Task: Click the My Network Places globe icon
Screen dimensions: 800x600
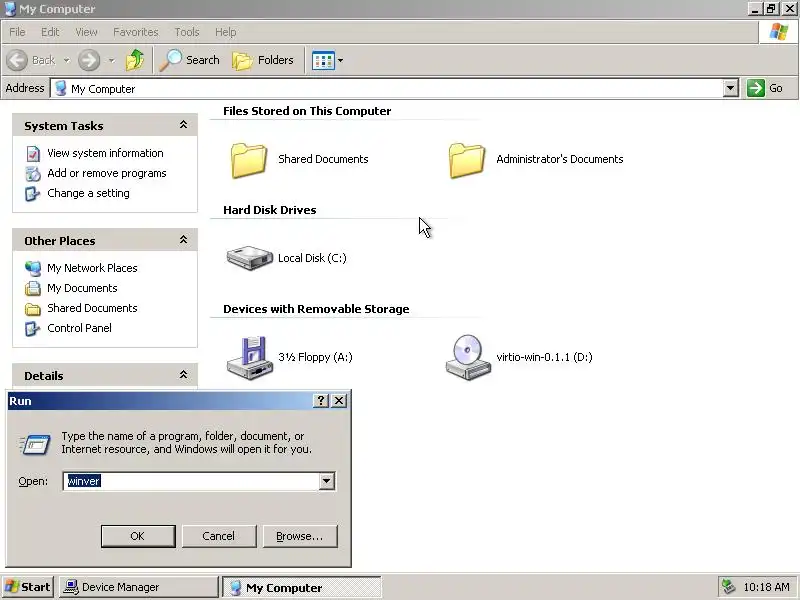Action: coord(33,268)
